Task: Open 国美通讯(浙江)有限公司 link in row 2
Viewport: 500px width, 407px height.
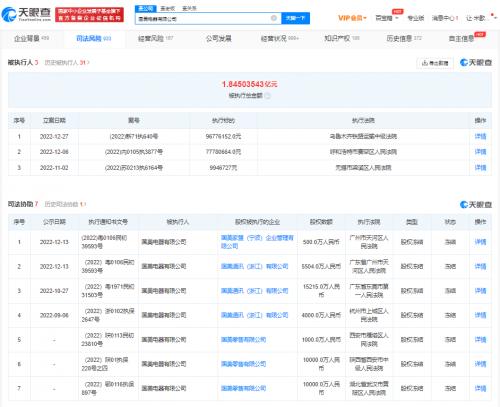Action: [x=255, y=266]
